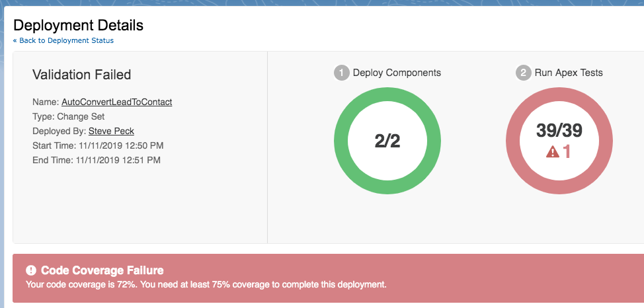Click the Run Apex Tests step label
This screenshot has height=308, width=644.
pyautogui.click(x=569, y=73)
